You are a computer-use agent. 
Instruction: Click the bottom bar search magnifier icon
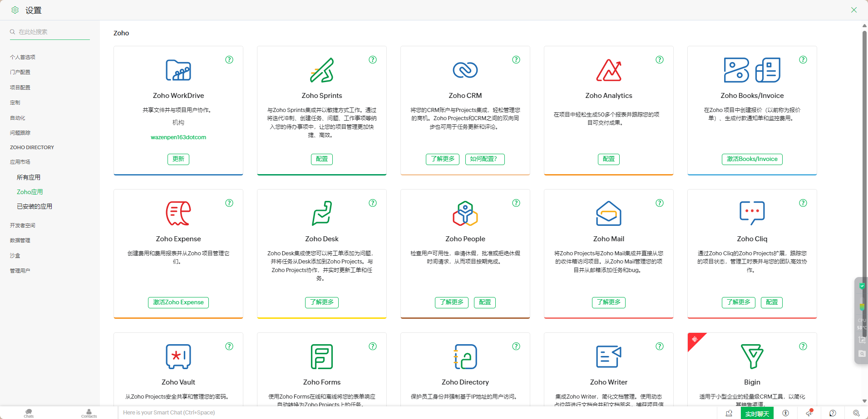856,413
